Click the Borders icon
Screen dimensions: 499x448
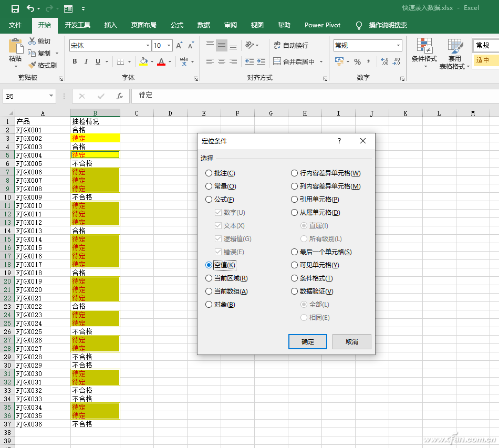pyautogui.click(x=120, y=61)
